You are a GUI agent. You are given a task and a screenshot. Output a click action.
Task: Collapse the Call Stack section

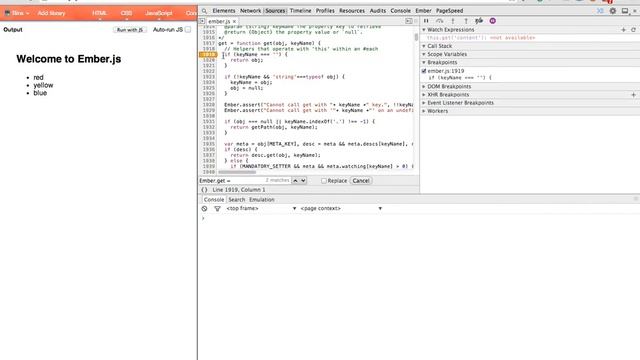[x=424, y=46]
